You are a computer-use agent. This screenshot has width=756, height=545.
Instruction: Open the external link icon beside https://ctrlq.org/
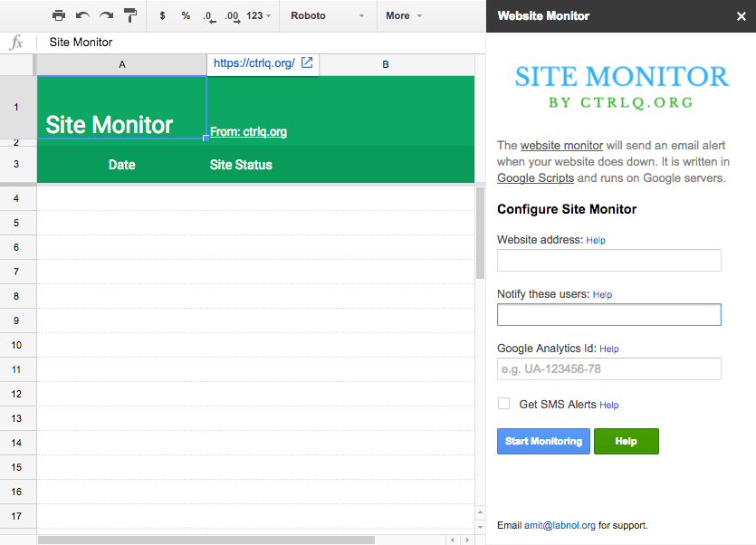coord(307,62)
